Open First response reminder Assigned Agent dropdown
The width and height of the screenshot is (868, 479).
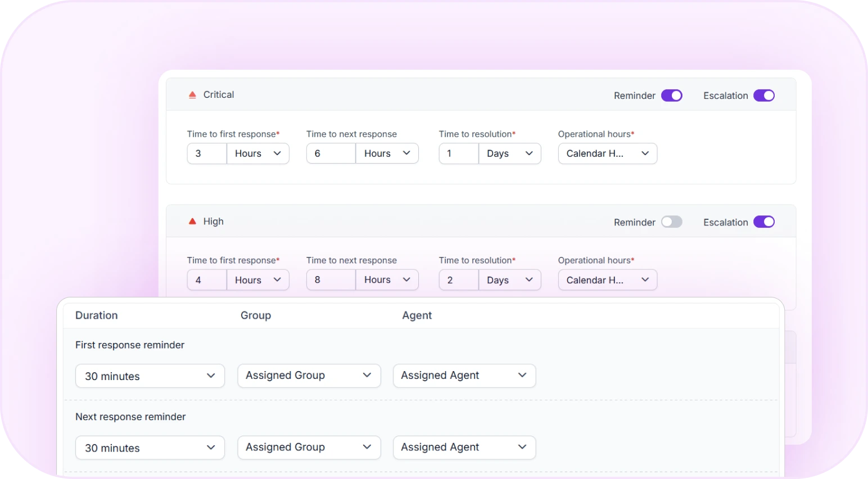tap(464, 376)
